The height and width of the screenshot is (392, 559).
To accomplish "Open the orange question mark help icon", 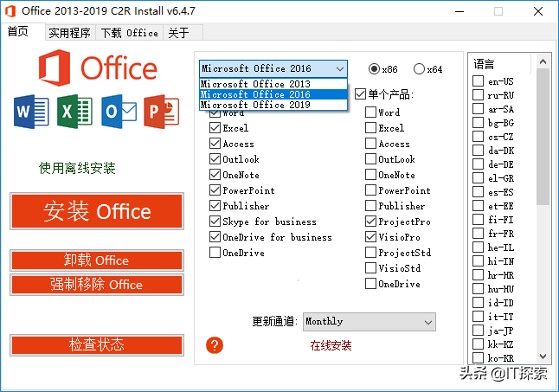I will pyautogui.click(x=215, y=345).
